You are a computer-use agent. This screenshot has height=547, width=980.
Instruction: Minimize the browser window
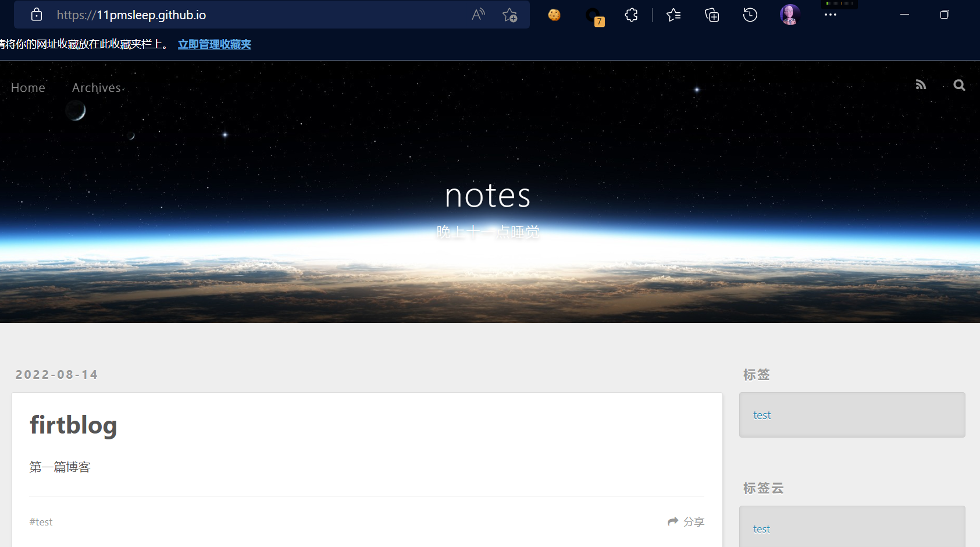pyautogui.click(x=904, y=15)
